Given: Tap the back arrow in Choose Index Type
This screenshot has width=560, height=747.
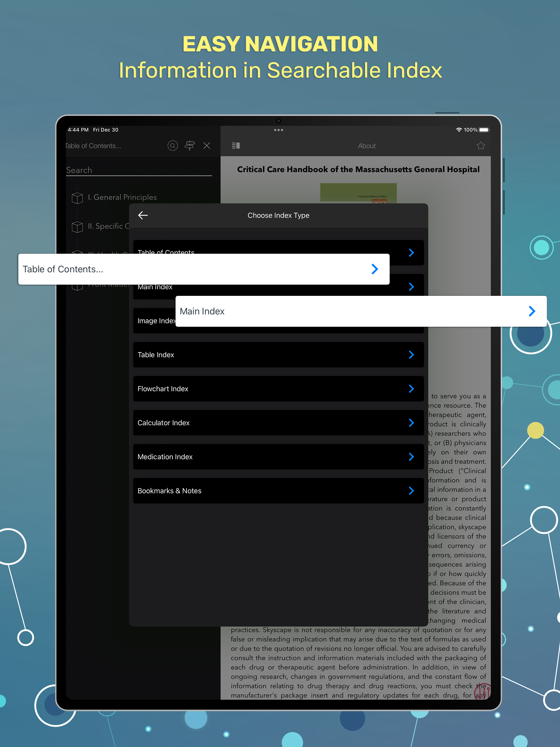Looking at the screenshot, I should [143, 215].
